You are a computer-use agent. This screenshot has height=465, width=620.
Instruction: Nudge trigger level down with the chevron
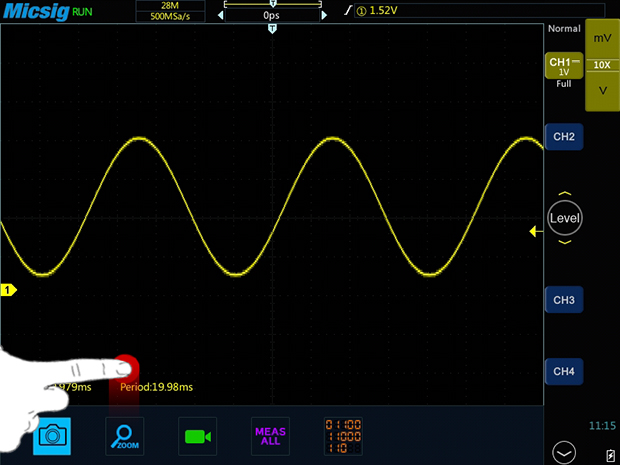click(x=564, y=241)
